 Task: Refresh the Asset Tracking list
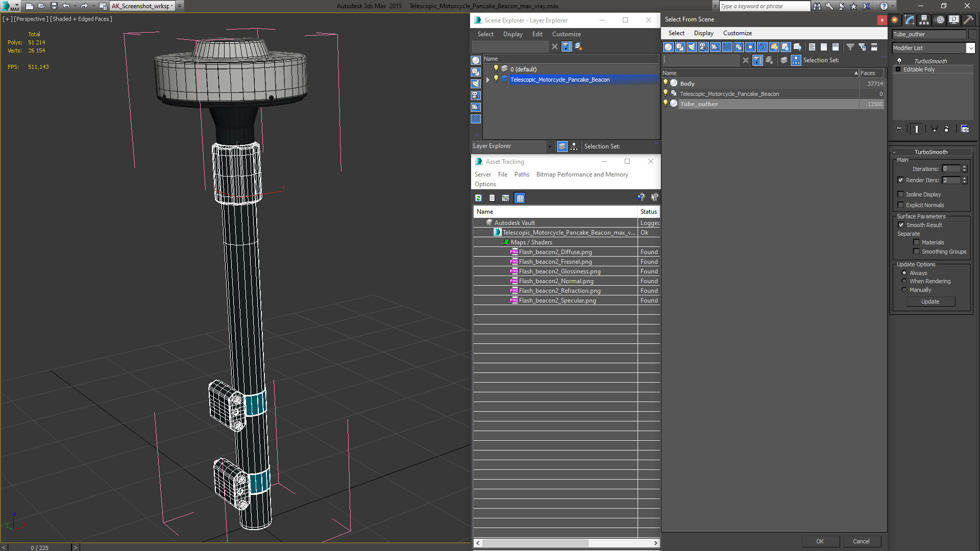tap(478, 198)
